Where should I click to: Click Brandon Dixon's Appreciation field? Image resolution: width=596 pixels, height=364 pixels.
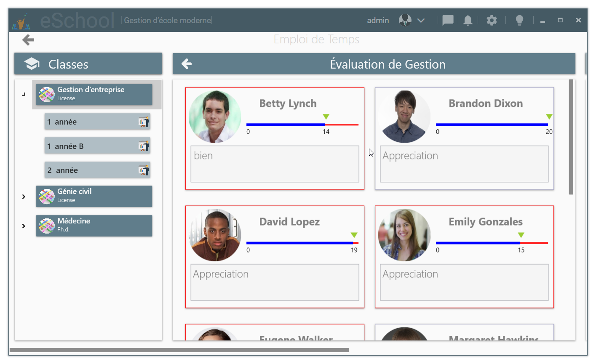tap(464, 164)
